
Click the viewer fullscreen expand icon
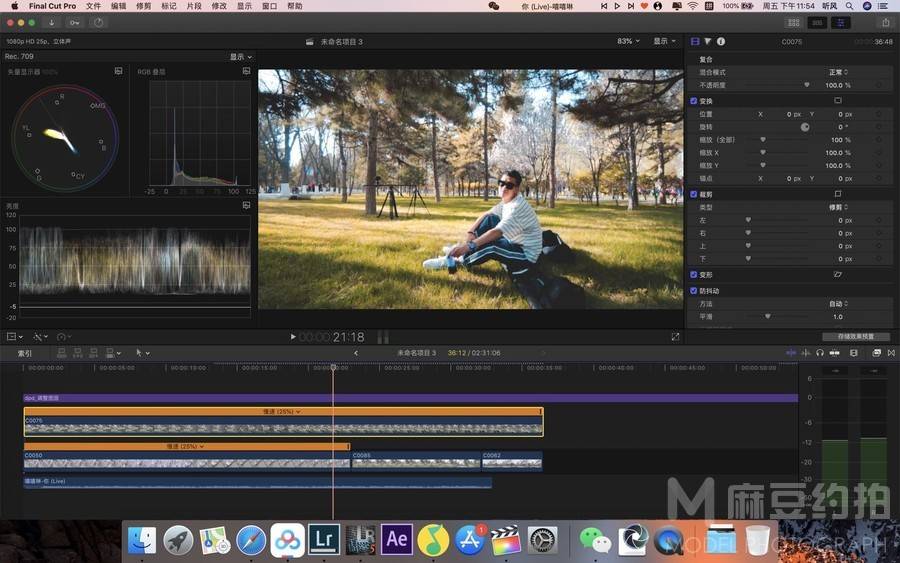675,337
